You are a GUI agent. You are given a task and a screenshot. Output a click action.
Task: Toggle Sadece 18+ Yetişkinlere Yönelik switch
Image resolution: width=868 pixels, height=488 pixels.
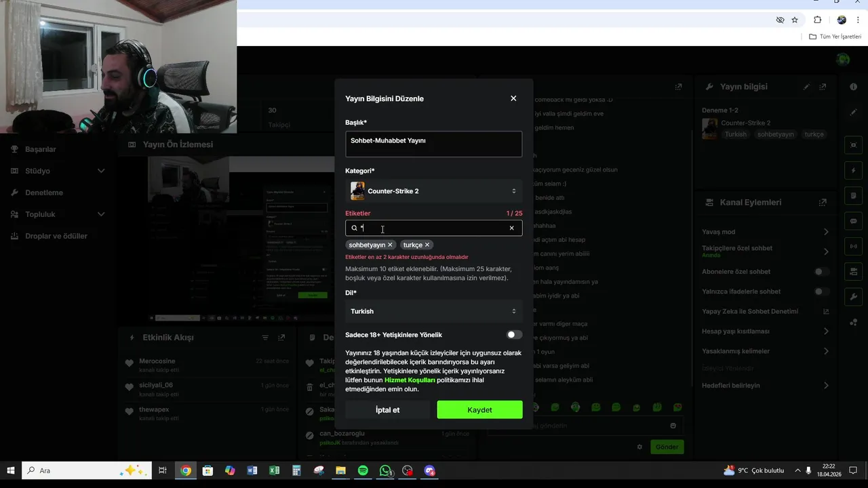(x=514, y=335)
